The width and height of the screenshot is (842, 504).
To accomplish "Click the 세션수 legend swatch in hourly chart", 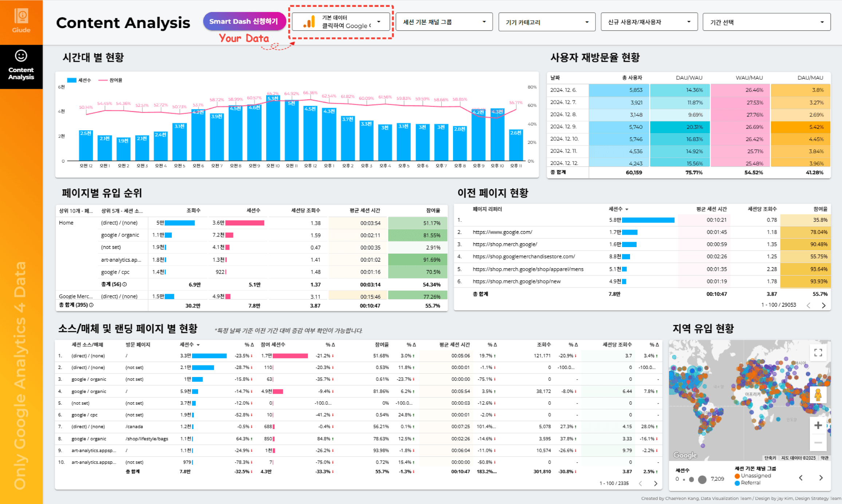I will [x=72, y=80].
